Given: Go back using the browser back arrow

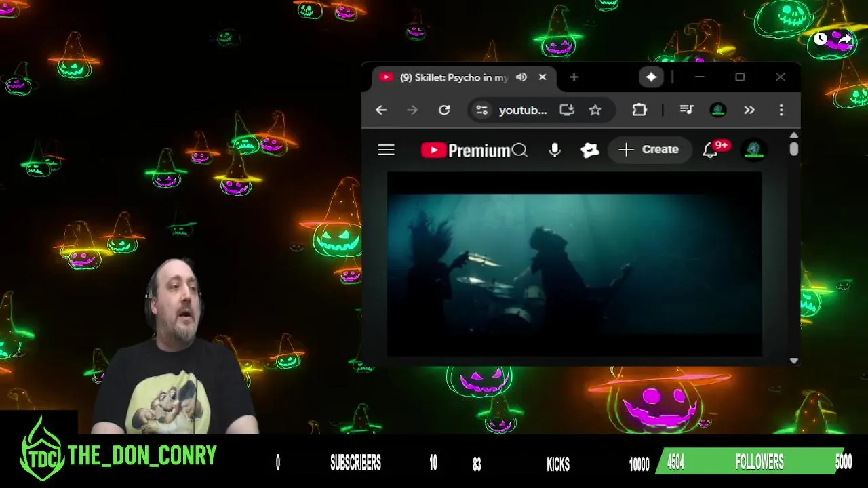Looking at the screenshot, I should pos(381,110).
